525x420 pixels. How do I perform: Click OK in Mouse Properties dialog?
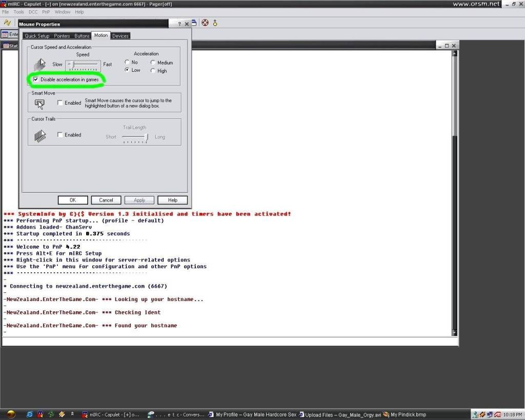pos(73,200)
